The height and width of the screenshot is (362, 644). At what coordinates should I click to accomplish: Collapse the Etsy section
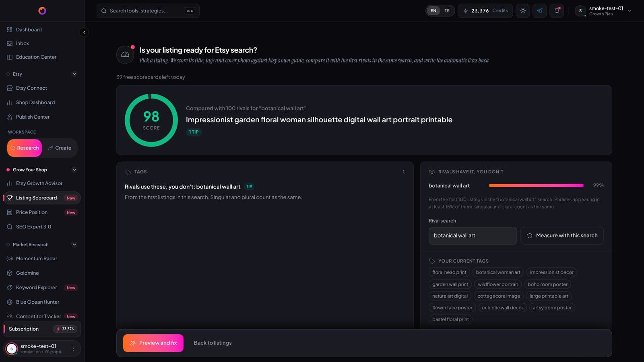point(74,74)
